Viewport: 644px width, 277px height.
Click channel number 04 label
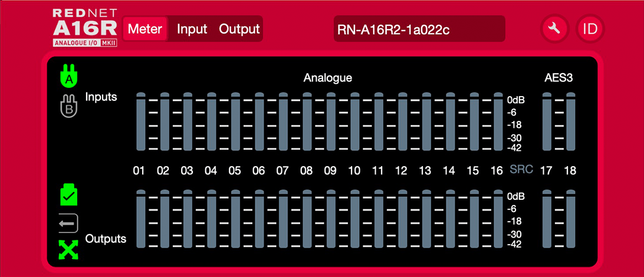pyautogui.click(x=211, y=171)
